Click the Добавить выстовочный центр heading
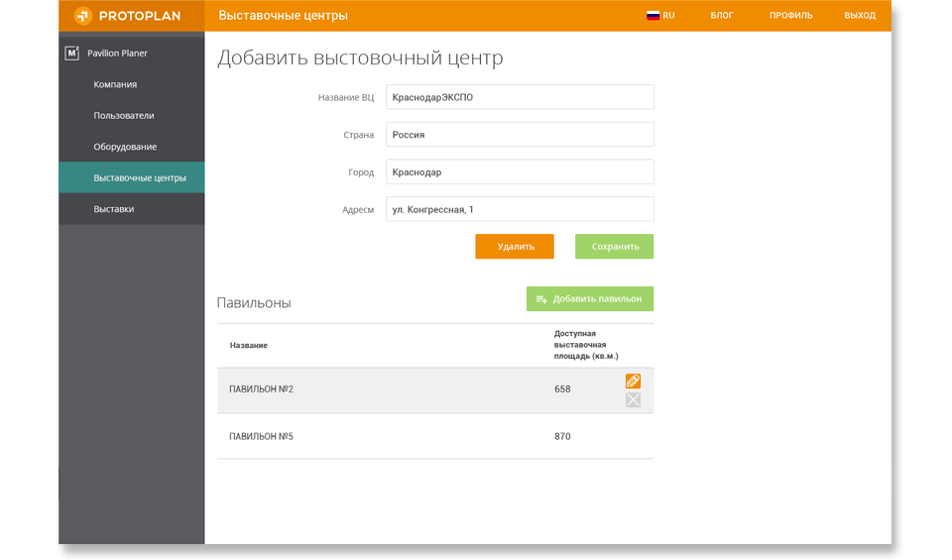Viewport: 952px width, 560px height. 360,58
